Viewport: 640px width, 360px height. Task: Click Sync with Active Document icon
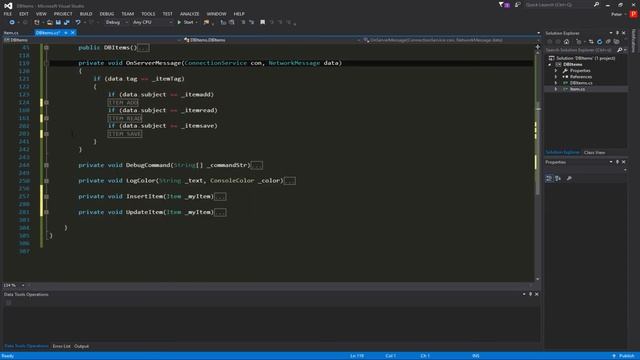pos(591,42)
